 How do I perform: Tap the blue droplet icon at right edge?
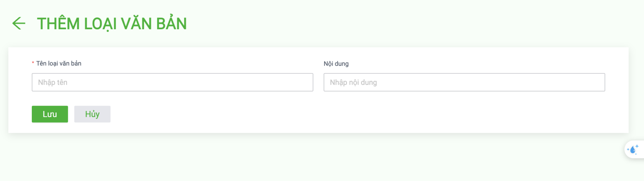pyautogui.click(x=633, y=149)
